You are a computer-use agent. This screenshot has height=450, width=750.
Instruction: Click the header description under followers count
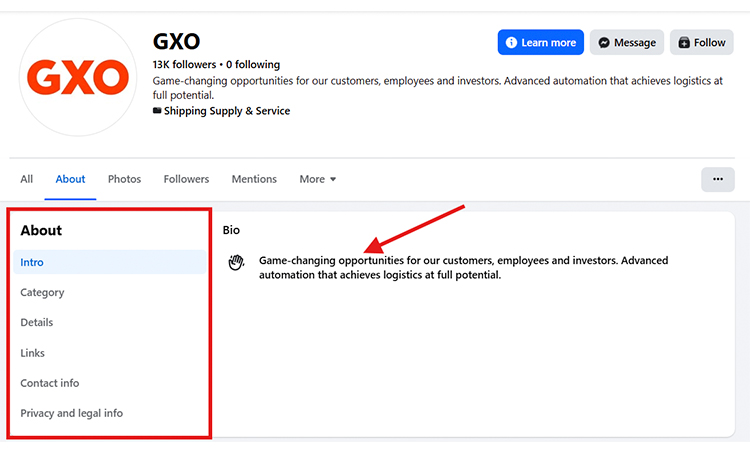438,88
